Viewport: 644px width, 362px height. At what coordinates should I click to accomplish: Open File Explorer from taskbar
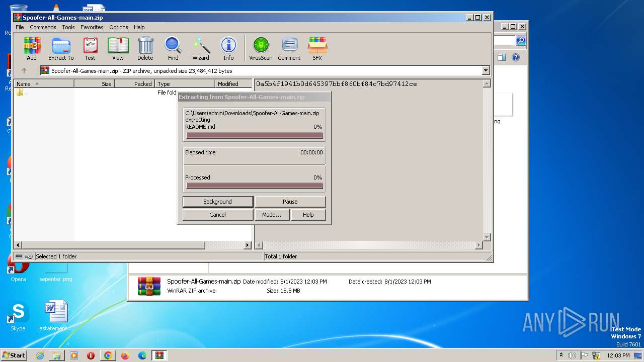pyautogui.click(x=57, y=355)
